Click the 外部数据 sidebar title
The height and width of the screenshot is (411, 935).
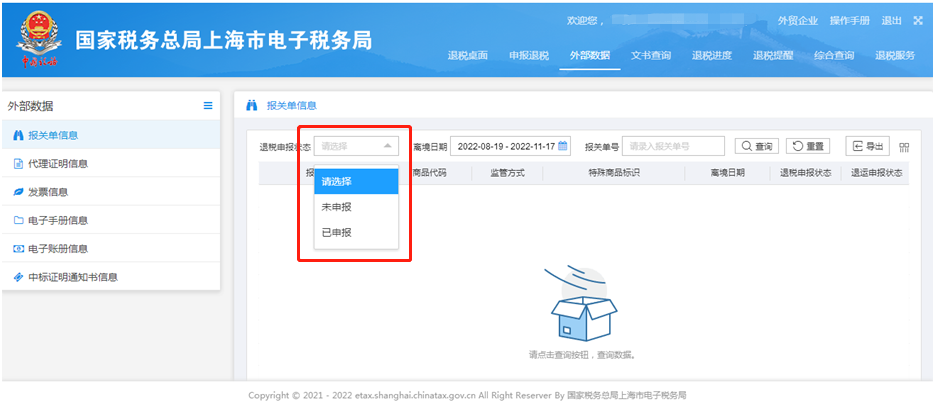[30, 106]
